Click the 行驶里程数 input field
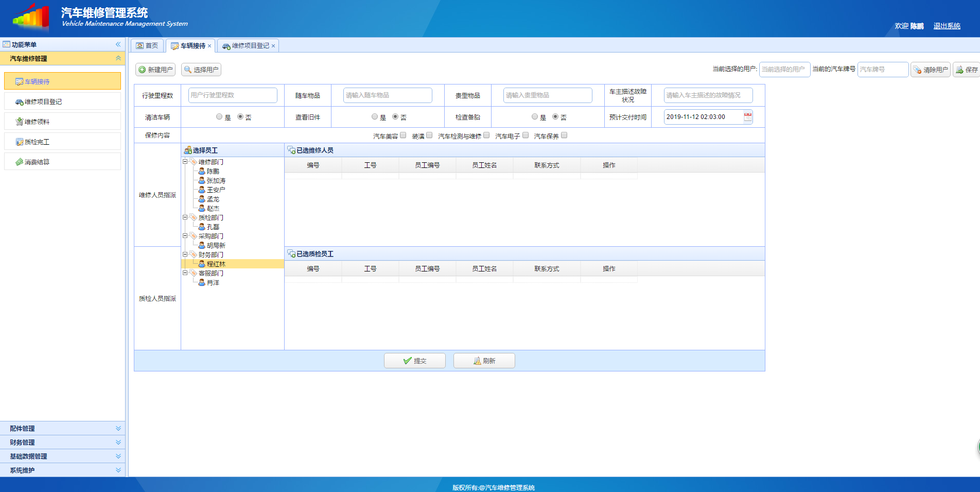 coord(233,95)
